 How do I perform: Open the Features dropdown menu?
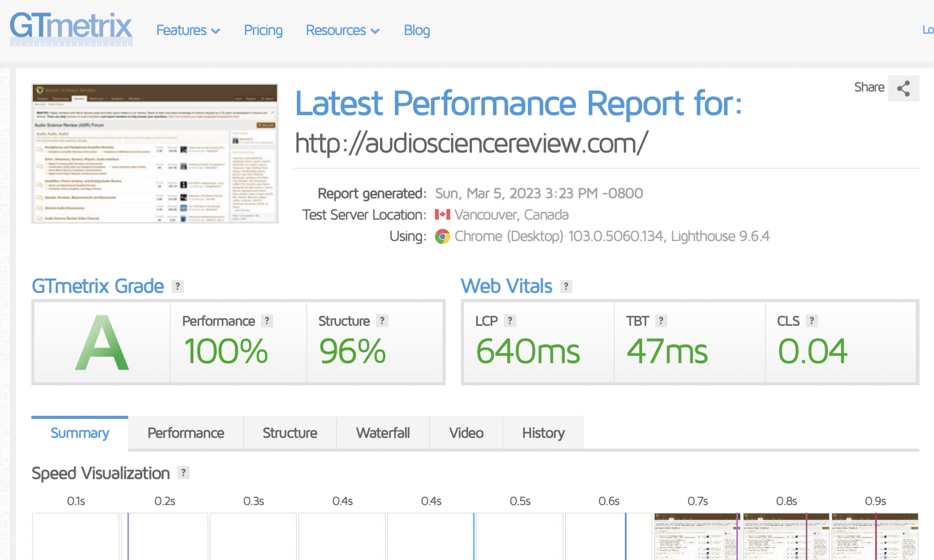[x=188, y=31]
